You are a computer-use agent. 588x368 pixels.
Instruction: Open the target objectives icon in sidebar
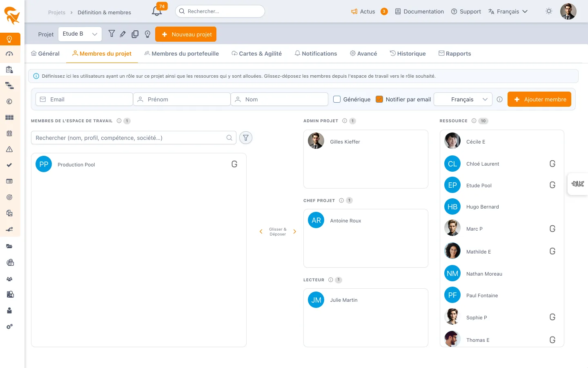click(x=9, y=197)
